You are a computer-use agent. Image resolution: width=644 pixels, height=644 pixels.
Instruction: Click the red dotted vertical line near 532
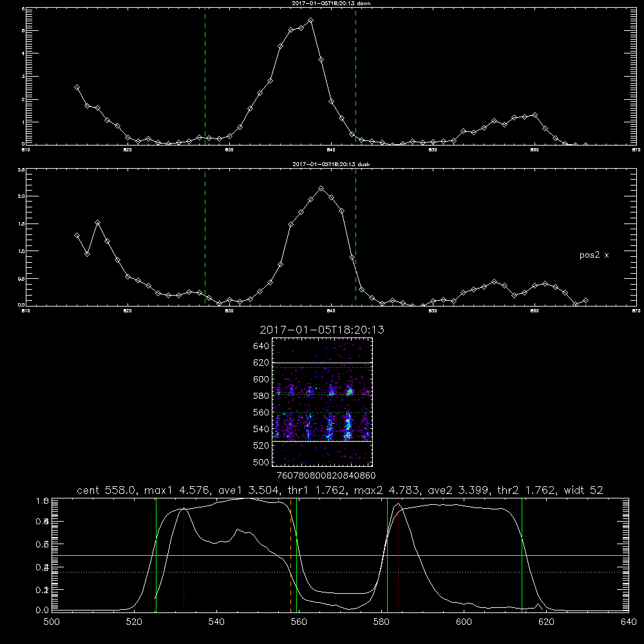[x=184, y=554]
